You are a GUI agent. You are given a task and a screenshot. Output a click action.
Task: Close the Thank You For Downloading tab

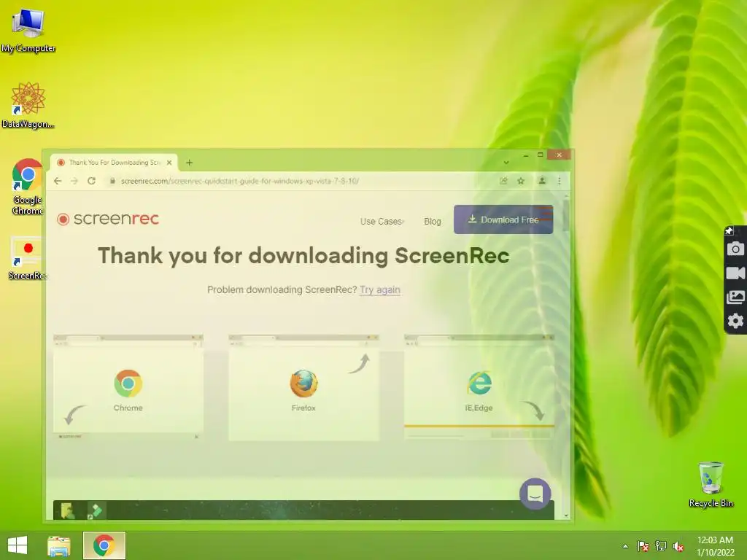tap(169, 163)
